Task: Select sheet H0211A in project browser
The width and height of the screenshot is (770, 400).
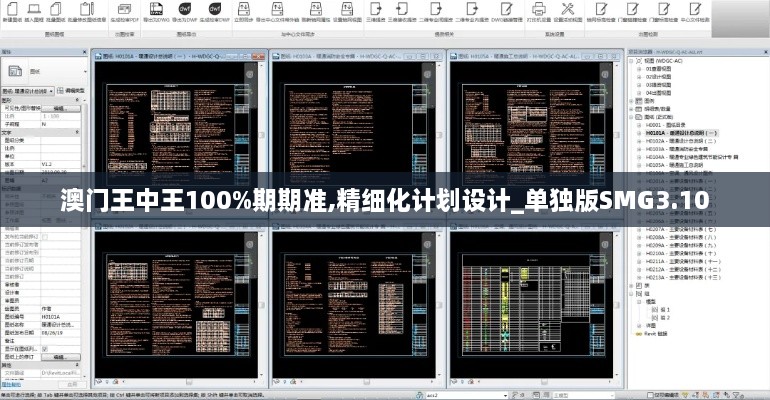Action: 683,261
